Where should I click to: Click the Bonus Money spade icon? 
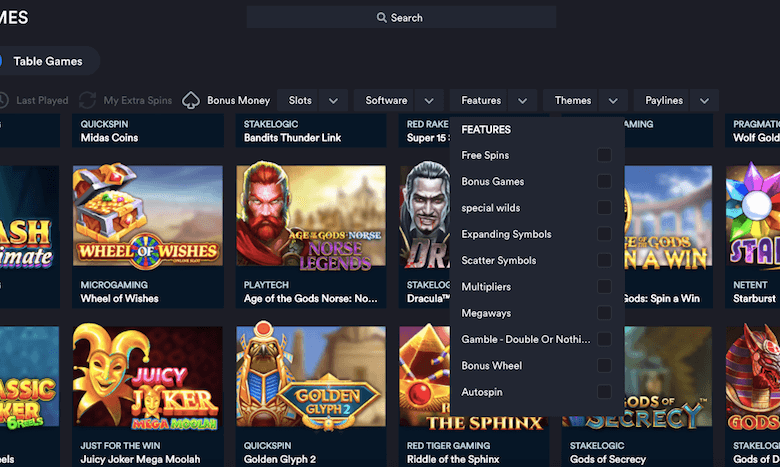[191, 100]
